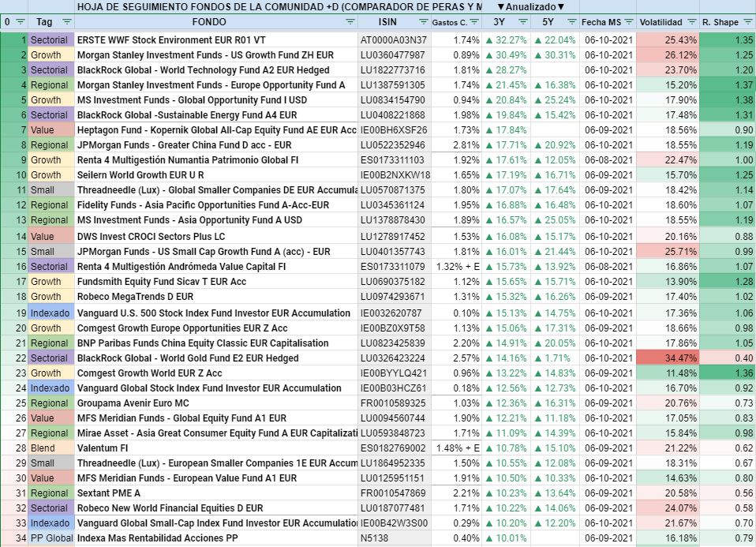
Task: Click expense cell 1.32% + E
Action: 456,266
